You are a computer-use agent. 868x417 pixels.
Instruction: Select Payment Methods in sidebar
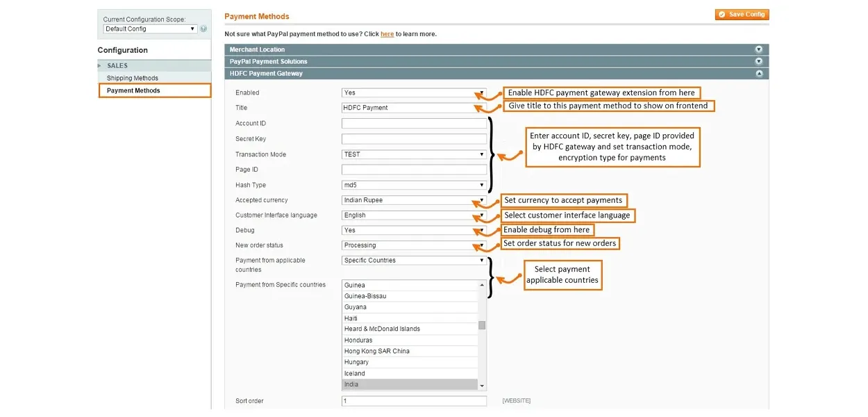pyautogui.click(x=133, y=90)
